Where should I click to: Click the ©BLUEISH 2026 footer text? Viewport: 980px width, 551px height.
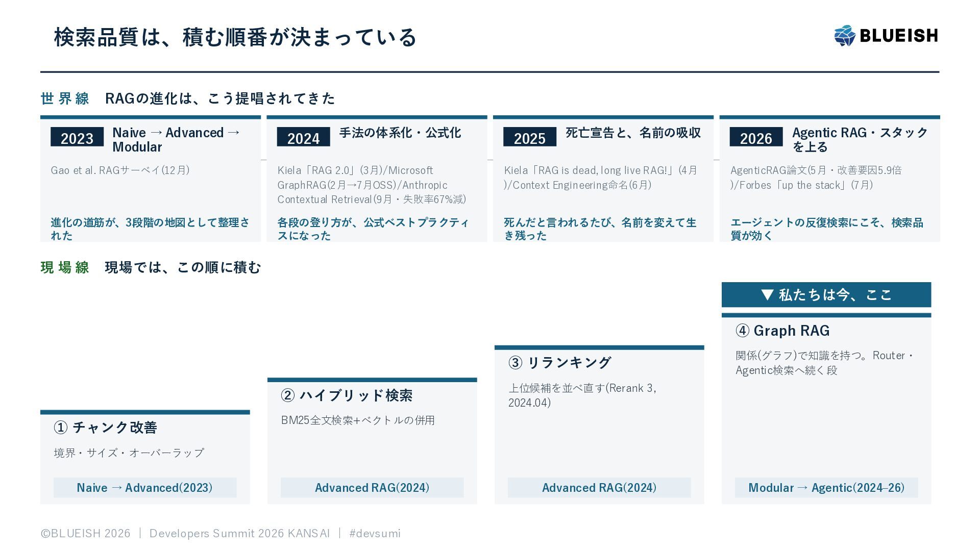(86, 534)
